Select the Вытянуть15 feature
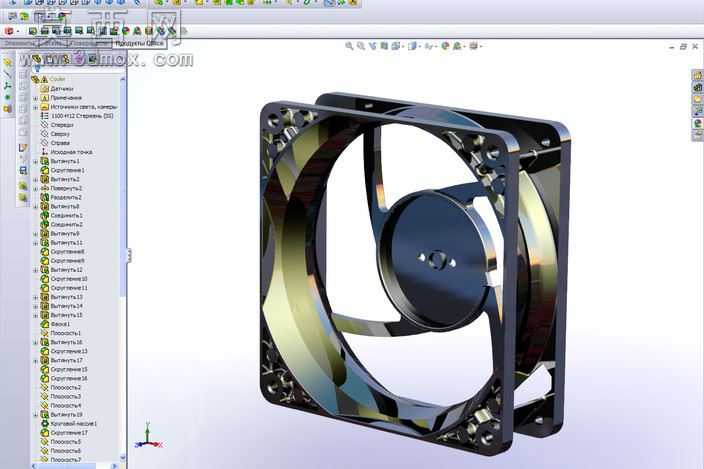704x469 pixels. [x=62, y=315]
